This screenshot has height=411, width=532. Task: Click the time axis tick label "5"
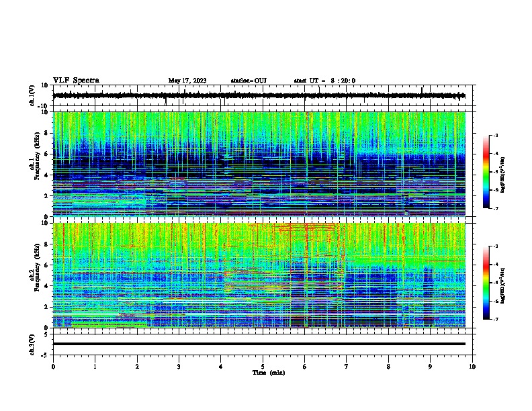pyautogui.click(x=263, y=367)
